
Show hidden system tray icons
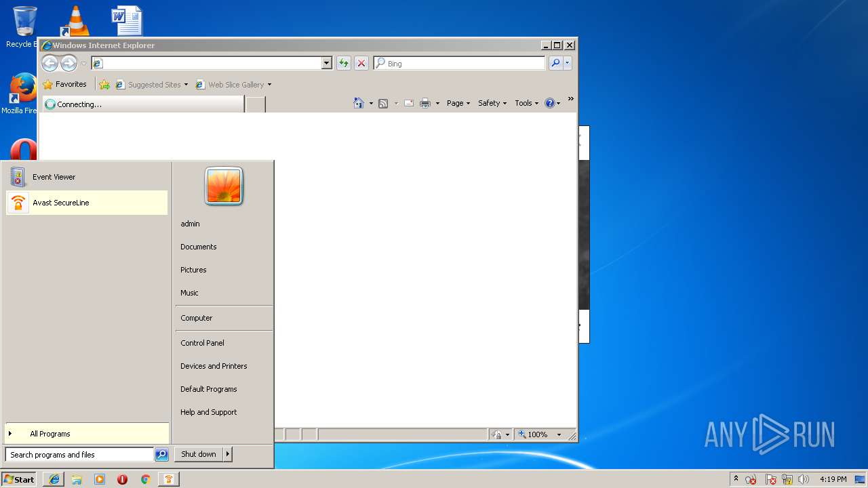click(736, 479)
